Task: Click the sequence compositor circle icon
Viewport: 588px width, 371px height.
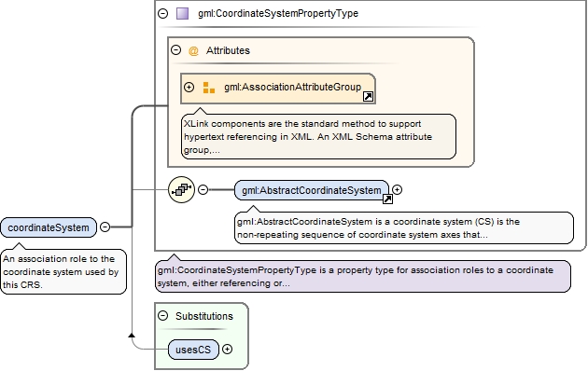Action: click(x=181, y=190)
